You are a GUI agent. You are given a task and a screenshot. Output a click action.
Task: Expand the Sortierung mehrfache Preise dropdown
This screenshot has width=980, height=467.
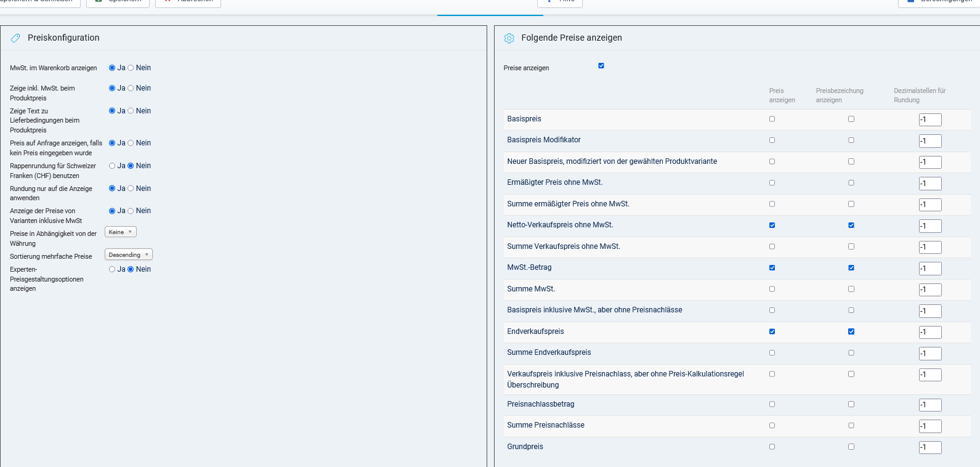click(x=128, y=255)
